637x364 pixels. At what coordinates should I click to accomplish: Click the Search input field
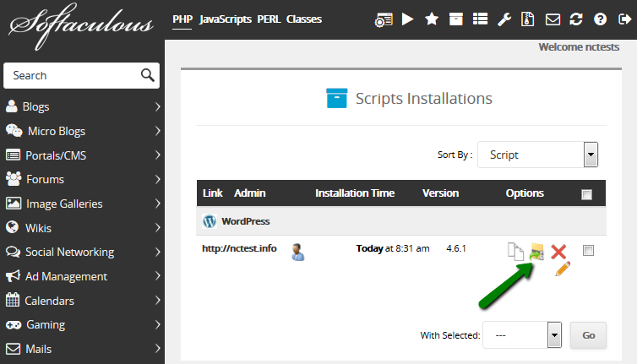[72, 75]
